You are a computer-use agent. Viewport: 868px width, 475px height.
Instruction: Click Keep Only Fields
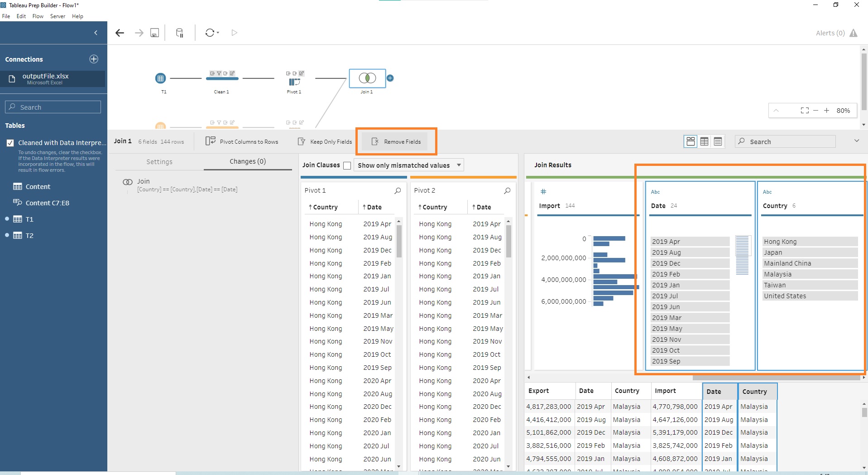pos(325,141)
